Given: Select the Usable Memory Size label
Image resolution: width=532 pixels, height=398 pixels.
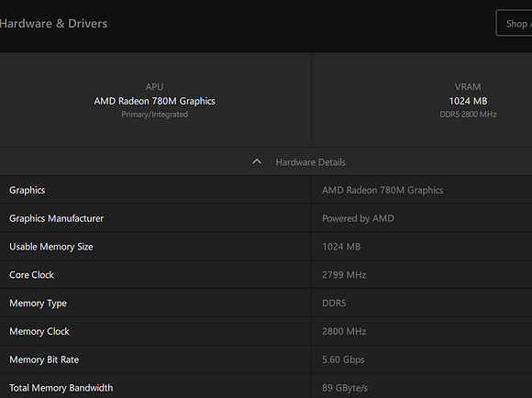Looking at the screenshot, I should (50, 247).
